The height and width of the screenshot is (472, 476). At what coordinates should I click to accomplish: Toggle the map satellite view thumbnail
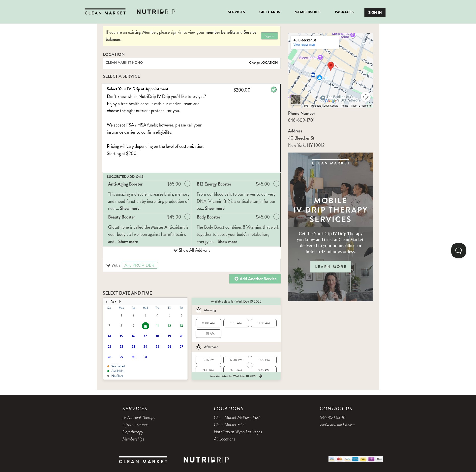pos(296,100)
